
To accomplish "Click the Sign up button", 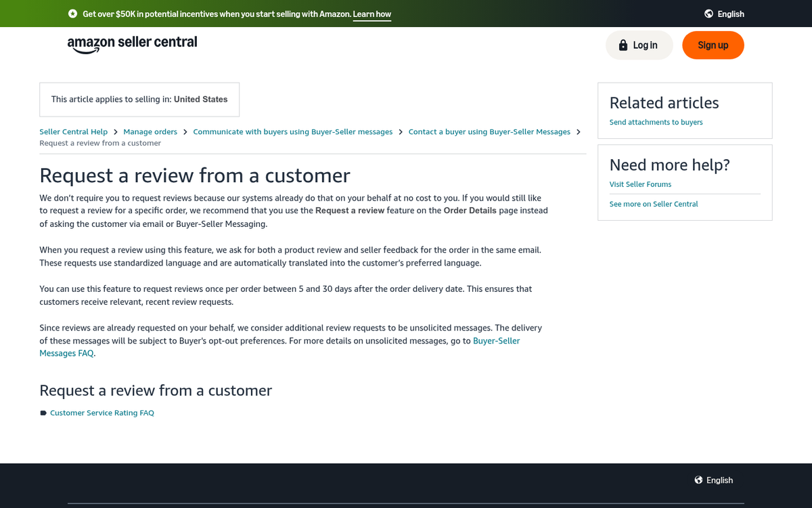I will tap(713, 45).
